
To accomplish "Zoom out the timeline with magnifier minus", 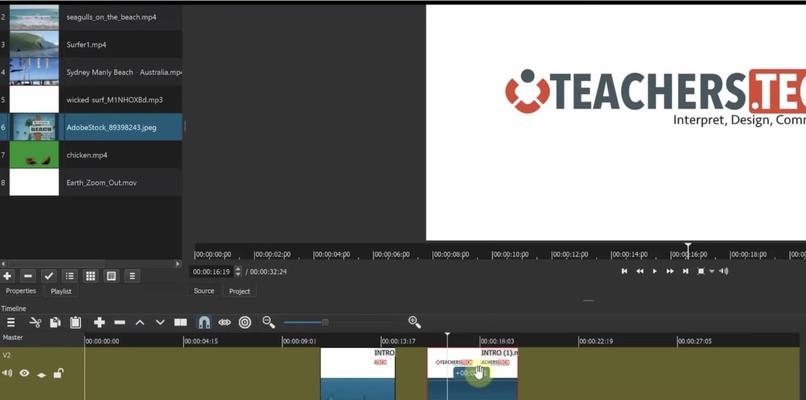I will pos(268,322).
